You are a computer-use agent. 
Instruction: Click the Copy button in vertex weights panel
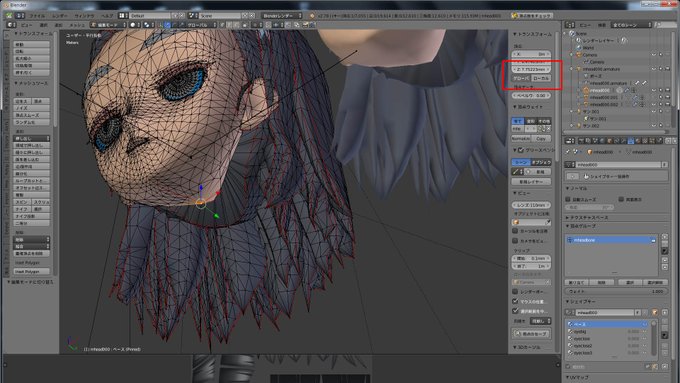[x=541, y=139]
